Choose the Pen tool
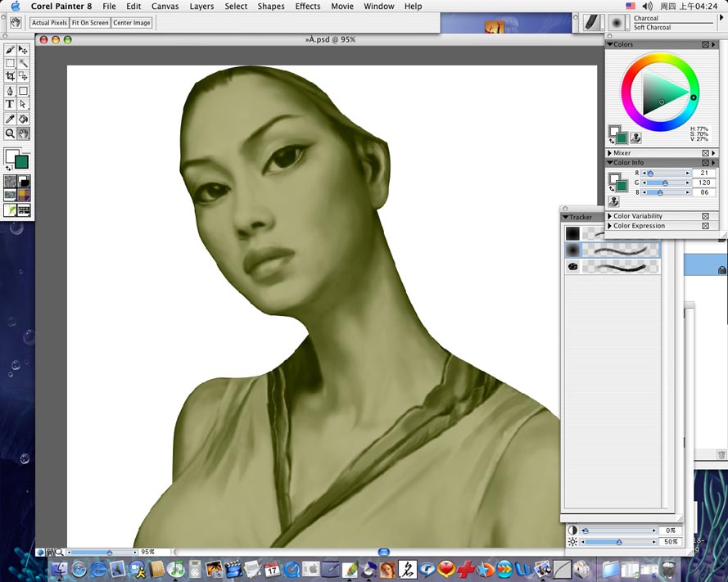The width and height of the screenshot is (728, 582). 10,91
